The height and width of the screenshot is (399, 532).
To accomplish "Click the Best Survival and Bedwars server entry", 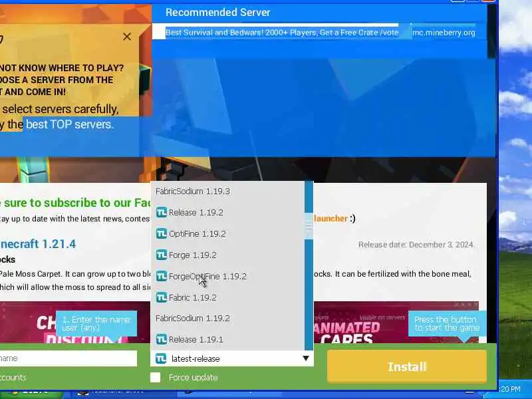I will tap(282, 33).
